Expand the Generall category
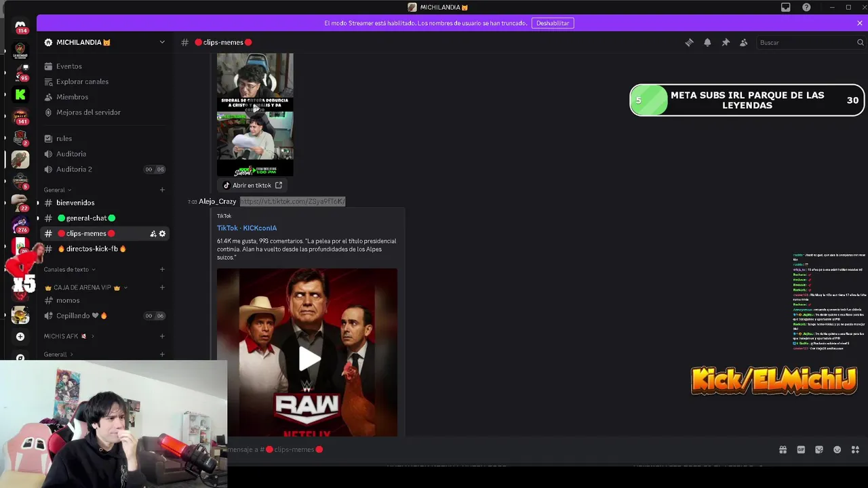 click(58, 354)
